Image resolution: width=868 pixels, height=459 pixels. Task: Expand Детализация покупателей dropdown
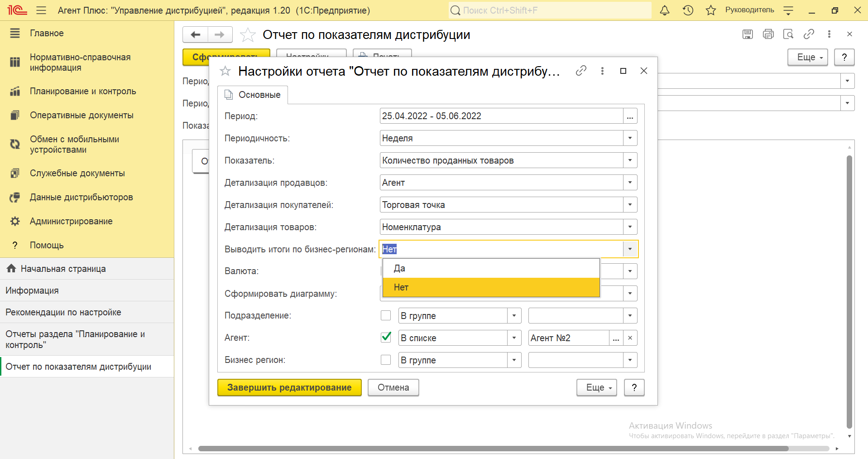click(630, 205)
